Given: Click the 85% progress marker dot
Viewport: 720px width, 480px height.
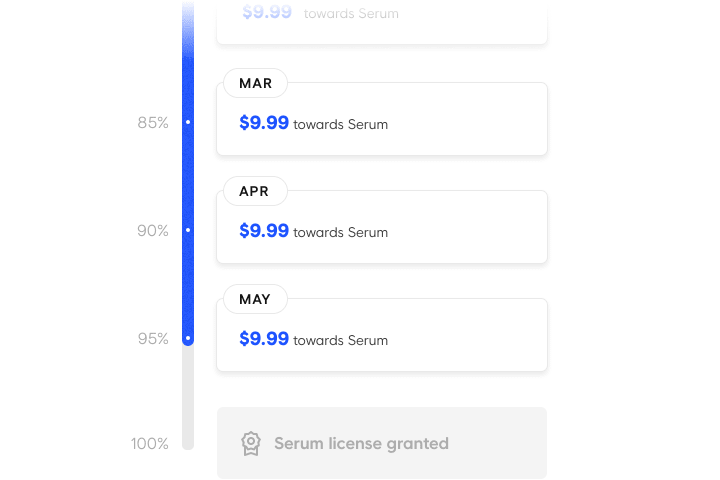Looking at the screenshot, I should (x=188, y=122).
